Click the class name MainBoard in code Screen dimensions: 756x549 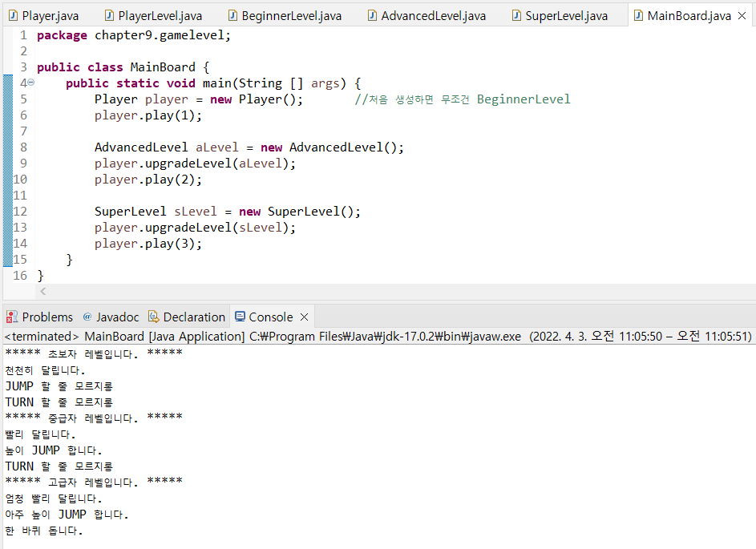click(x=163, y=67)
